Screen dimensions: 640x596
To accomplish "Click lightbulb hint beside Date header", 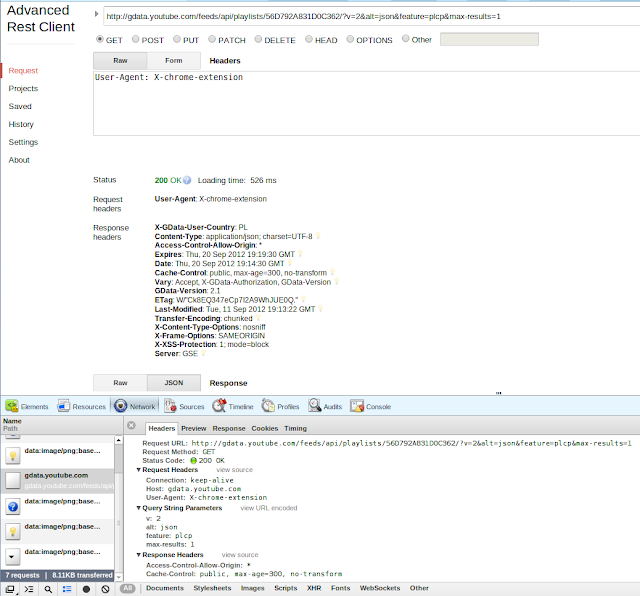I will click(290, 263).
